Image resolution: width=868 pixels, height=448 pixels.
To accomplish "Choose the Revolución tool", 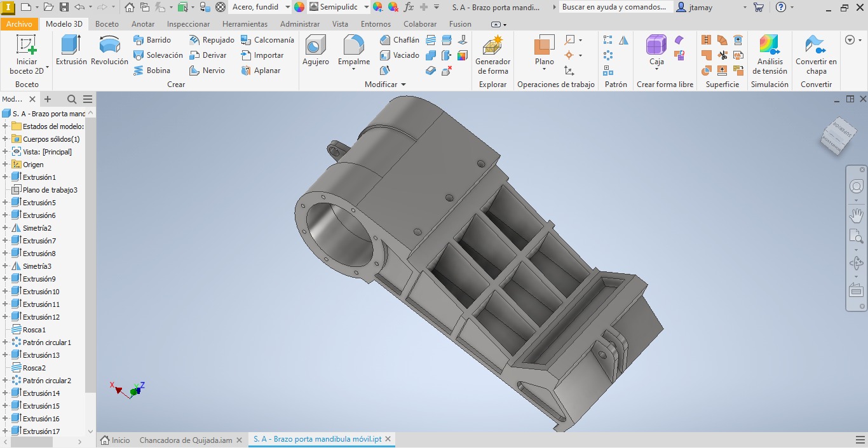I will tap(109, 51).
